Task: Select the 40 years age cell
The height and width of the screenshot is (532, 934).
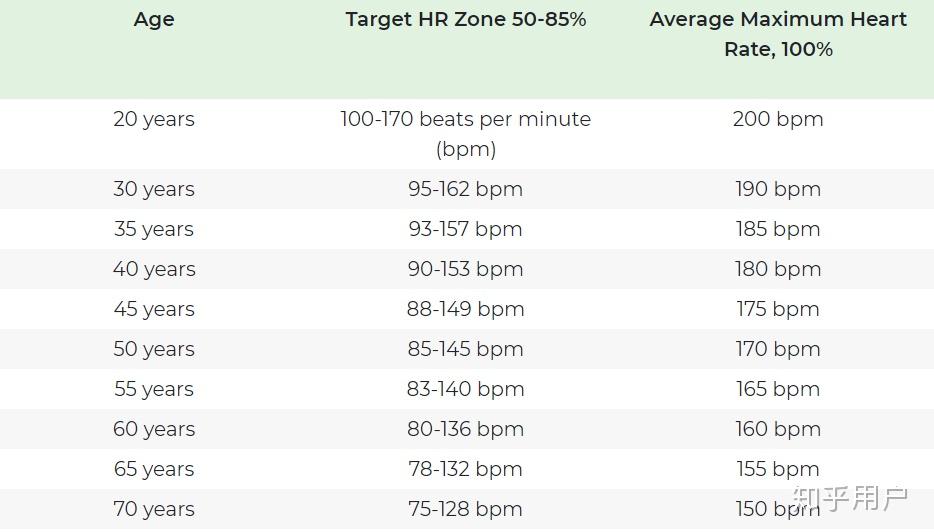Action: [x=154, y=269]
